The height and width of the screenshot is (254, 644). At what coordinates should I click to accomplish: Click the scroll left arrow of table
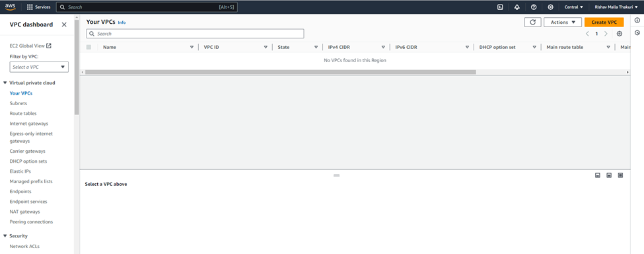point(83,72)
